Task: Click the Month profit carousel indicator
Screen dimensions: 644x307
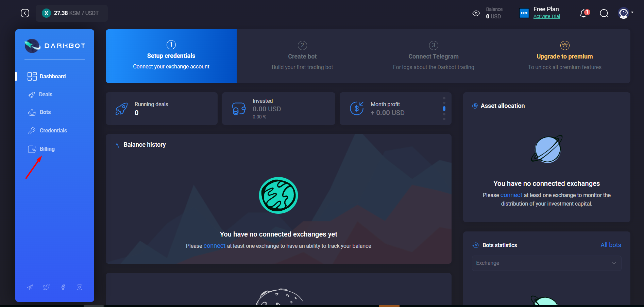Action: coord(444,109)
